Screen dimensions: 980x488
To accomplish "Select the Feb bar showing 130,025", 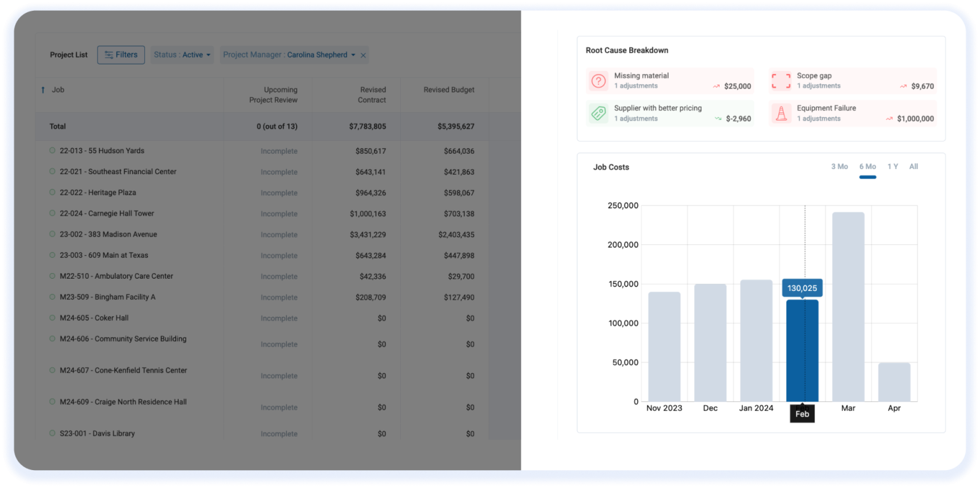I will click(802, 351).
